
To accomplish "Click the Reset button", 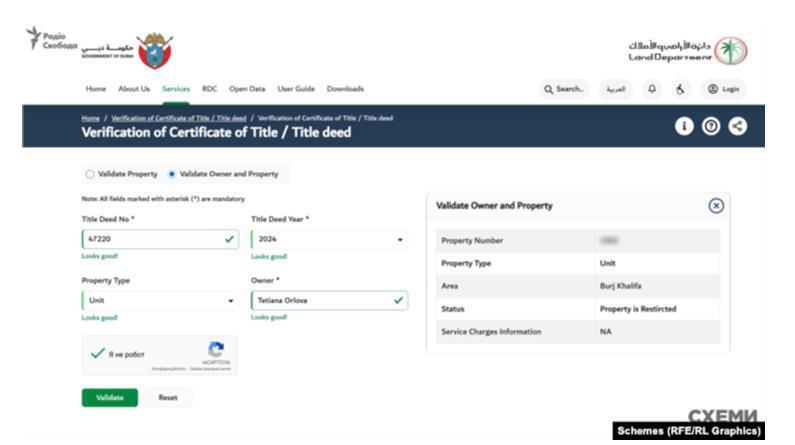I will pyautogui.click(x=168, y=397).
